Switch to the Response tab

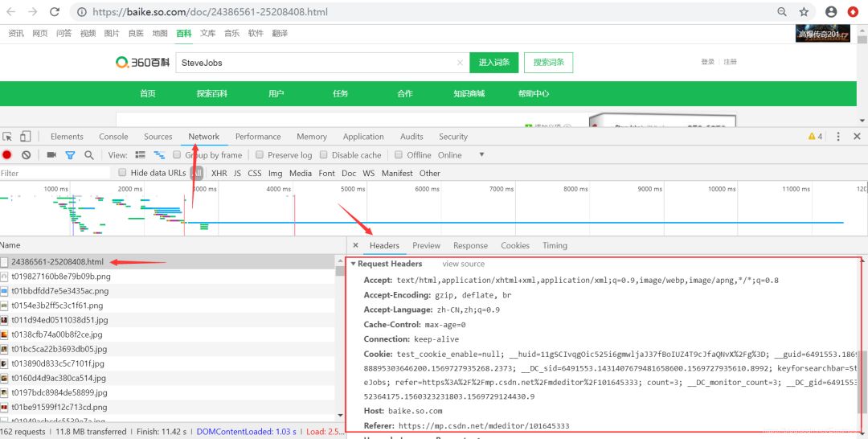[470, 245]
